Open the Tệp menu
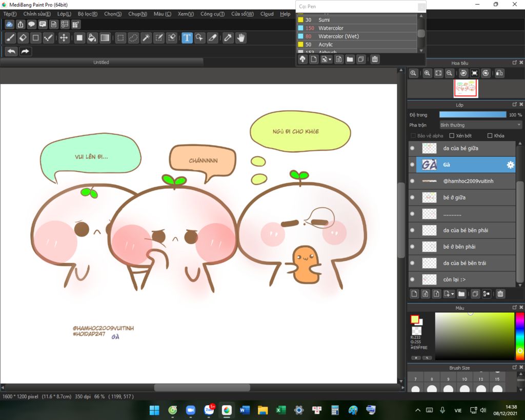The image size is (525, 420). click(10, 14)
